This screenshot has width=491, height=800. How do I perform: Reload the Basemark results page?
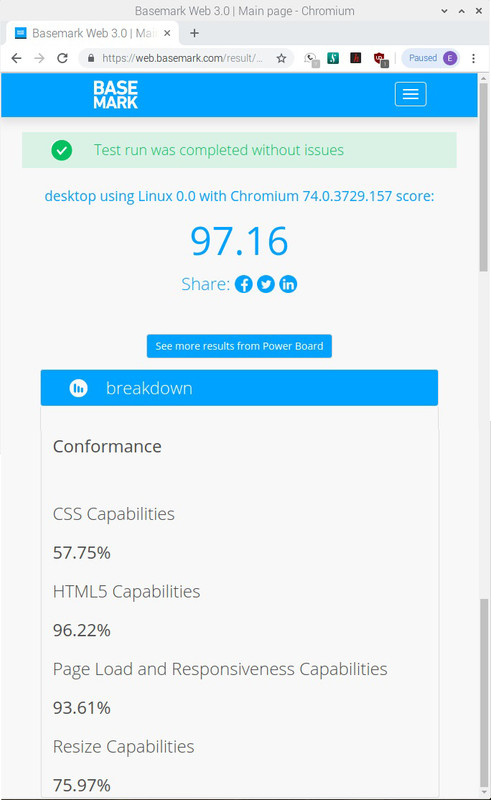click(62, 58)
